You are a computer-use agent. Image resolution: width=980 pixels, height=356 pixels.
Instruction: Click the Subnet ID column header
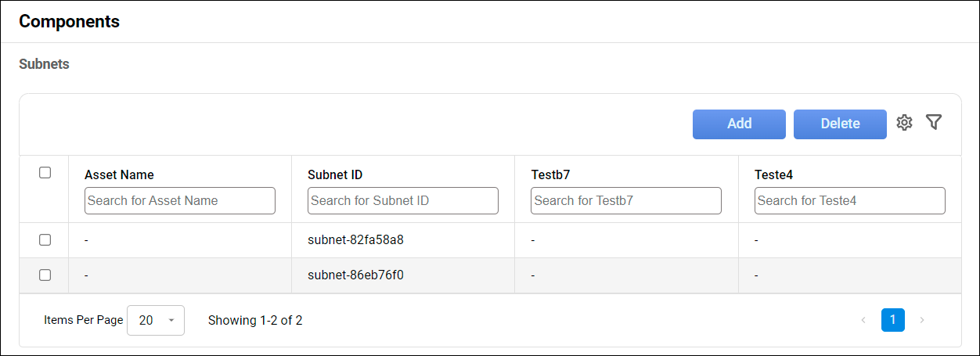coord(335,175)
